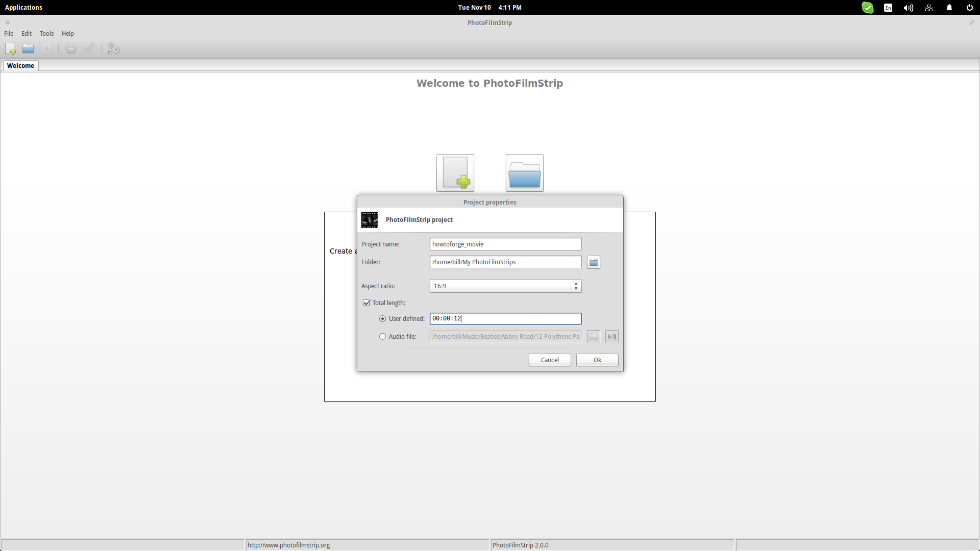Open the Tools menu
Image resolution: width=980 pixels, height=551 pixels.
[46, 34]
